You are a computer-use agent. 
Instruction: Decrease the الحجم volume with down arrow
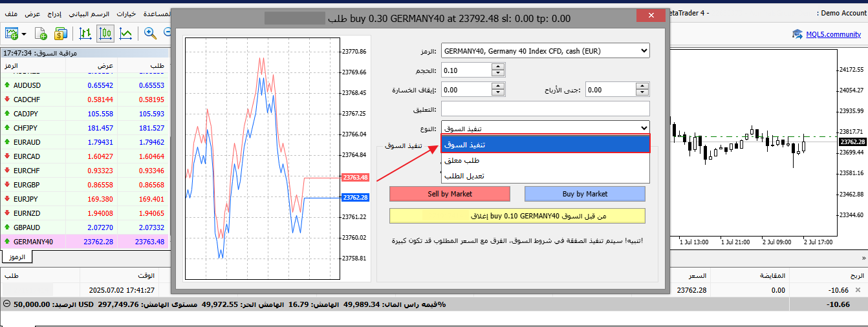tap(498, 74)
